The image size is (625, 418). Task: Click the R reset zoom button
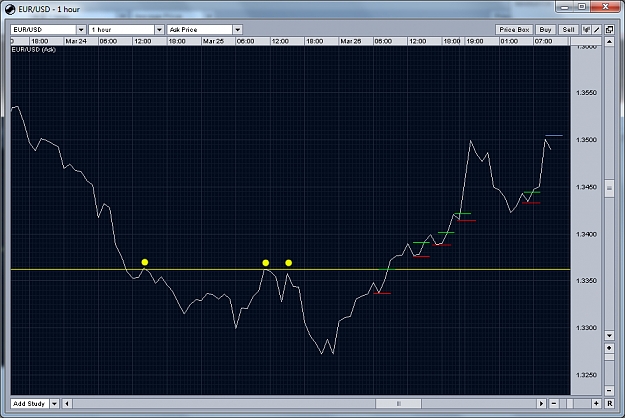point(609,404)
